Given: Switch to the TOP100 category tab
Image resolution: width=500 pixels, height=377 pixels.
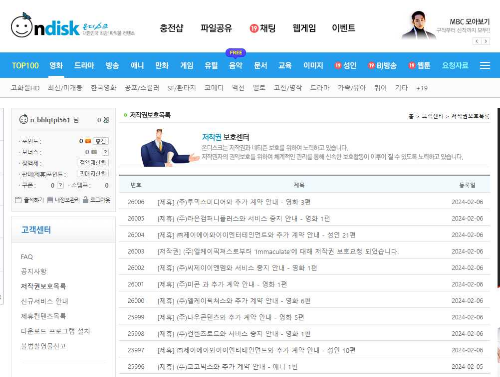Looking at the screenshot, I should [x=25, y=65].
